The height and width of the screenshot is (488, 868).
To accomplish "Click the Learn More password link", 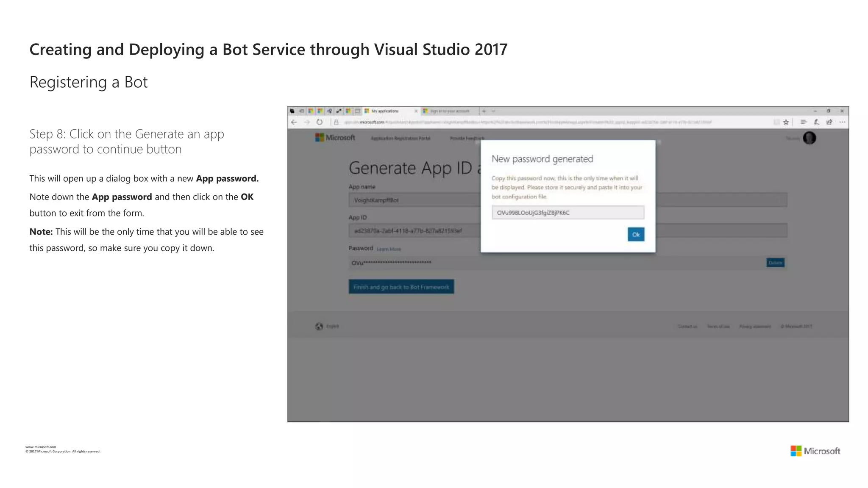I will point(389,249).
